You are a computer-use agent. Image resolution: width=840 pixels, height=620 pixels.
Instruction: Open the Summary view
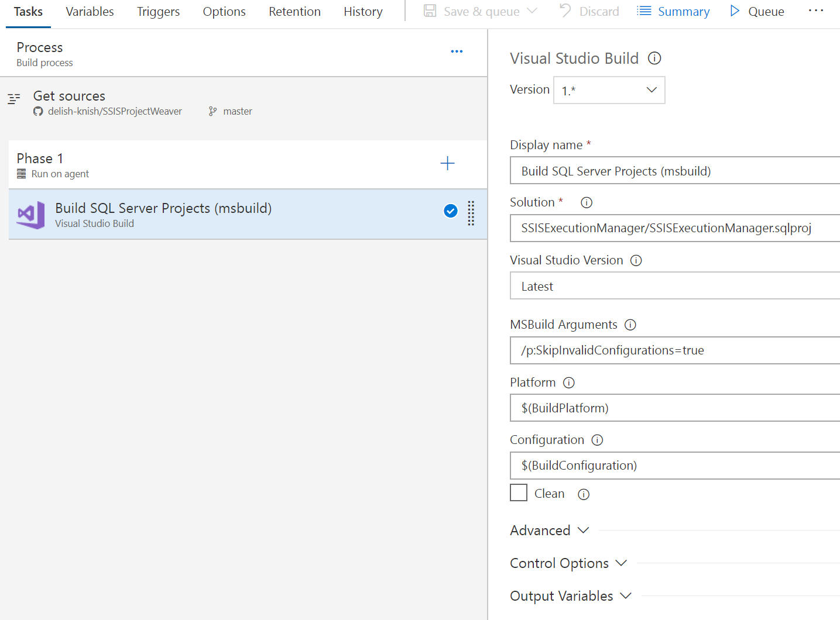[x=673, y=11]
